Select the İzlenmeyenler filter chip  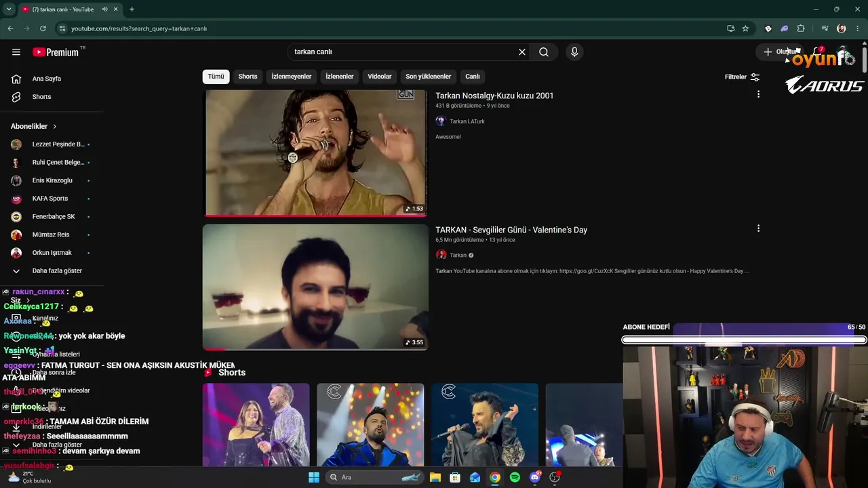coord(292,77)
